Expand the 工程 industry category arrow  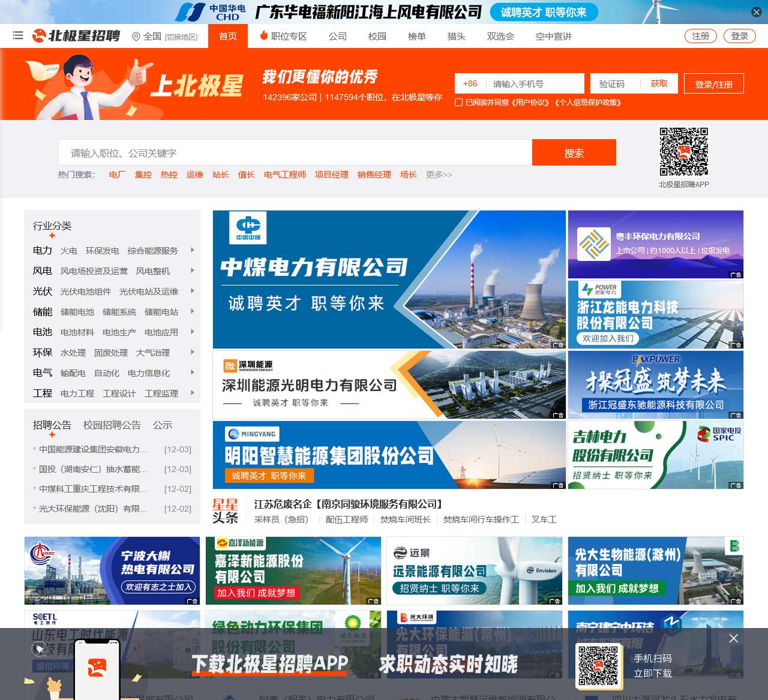point(192,393)
